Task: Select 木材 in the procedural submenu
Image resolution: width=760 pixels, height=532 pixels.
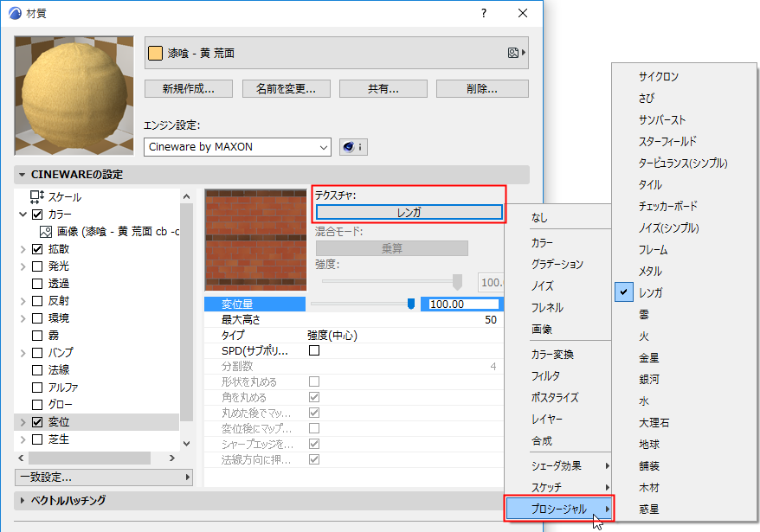Action: 685,487
